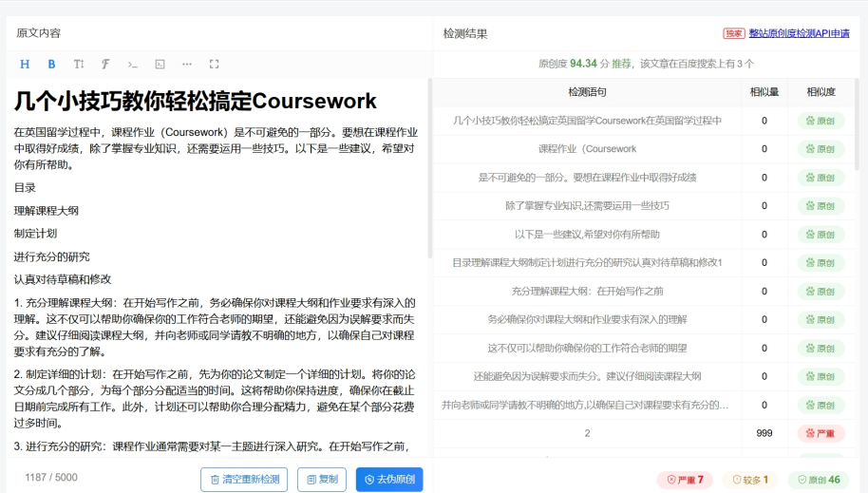Click 进行充分的研究 line in editor

(51, 257)
